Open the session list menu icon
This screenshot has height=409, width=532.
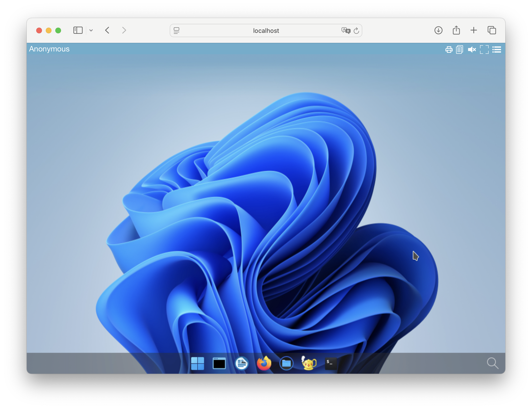click(497, 50)
